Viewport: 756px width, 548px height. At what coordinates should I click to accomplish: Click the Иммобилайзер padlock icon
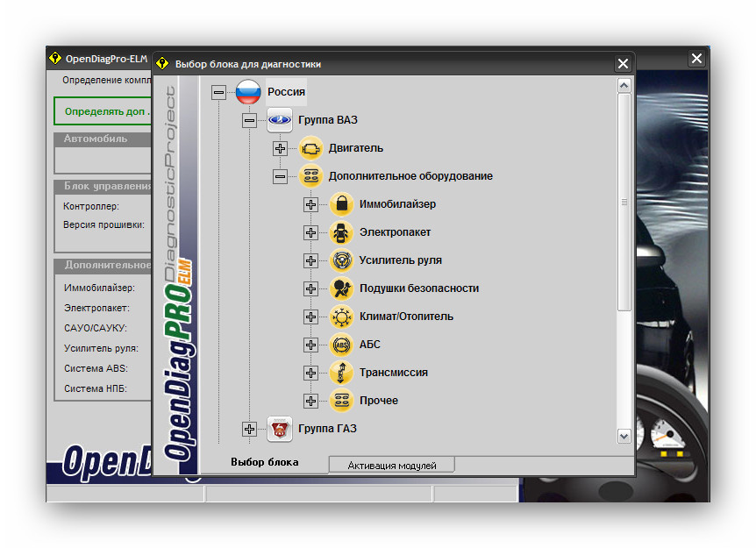341,204
